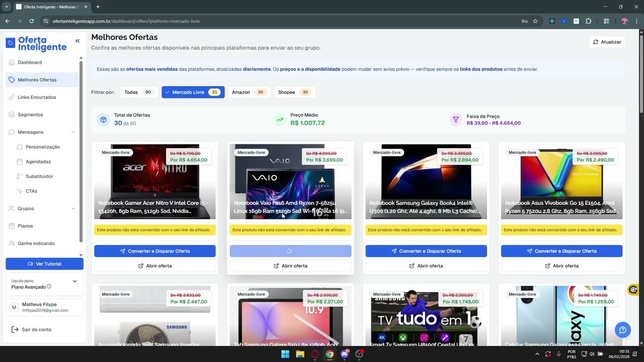The width and height of the screenshot is (644, 362).
Task: Reload the page with browser refresh icon
Action: (x=31, y=21)
